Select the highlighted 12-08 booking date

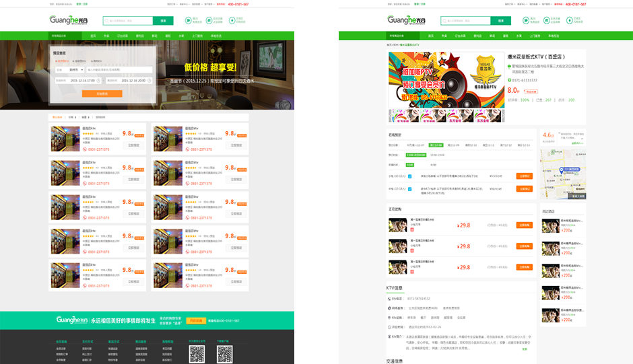[436, 145]
